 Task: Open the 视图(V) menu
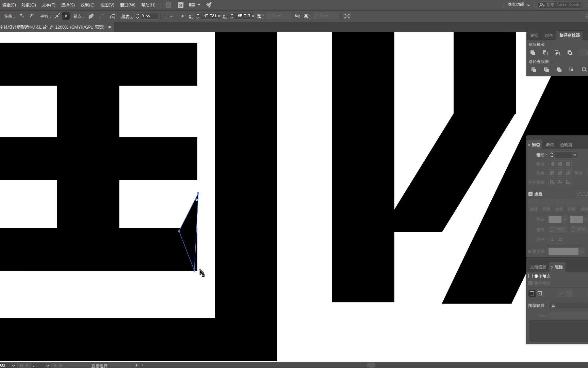(x=107, y=5)
